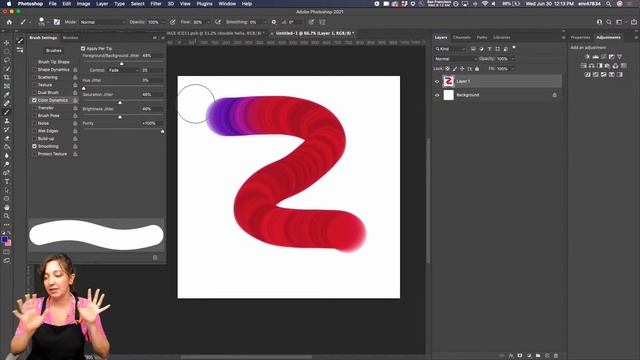Enable the Dual Brush checkbox
Screen dimensions: 640x360
coord(34,93)
